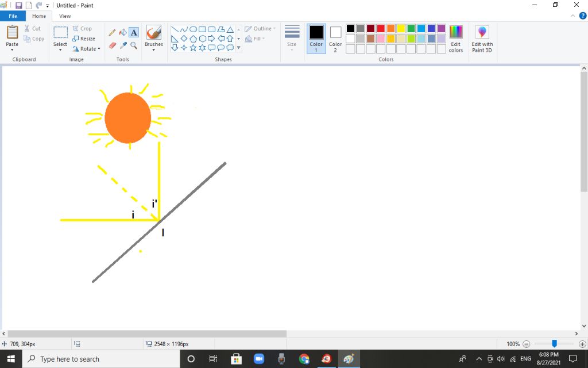This screenshot has height=368, width=588.
Task: Choose the Up arrow shape
Action: point(230,39)
